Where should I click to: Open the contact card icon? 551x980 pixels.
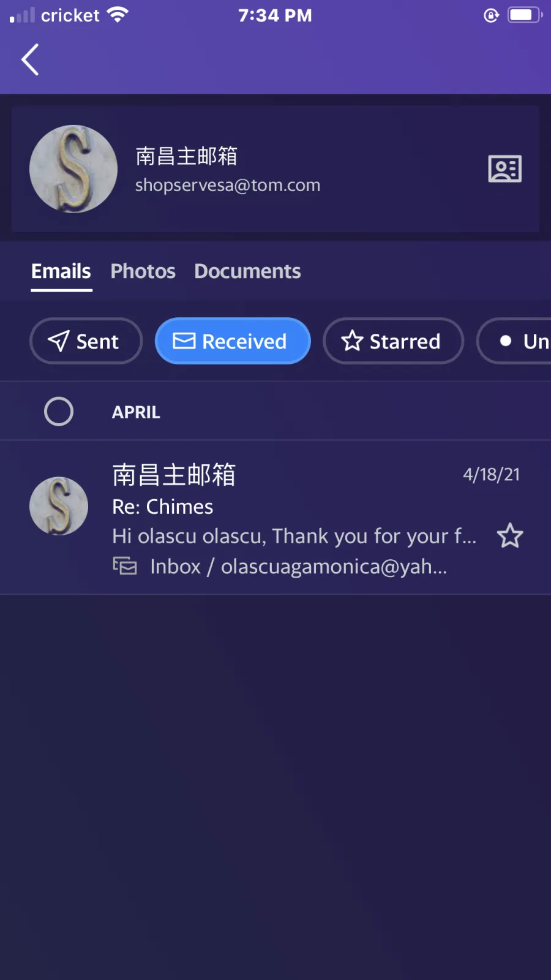(x=504, y=168)
